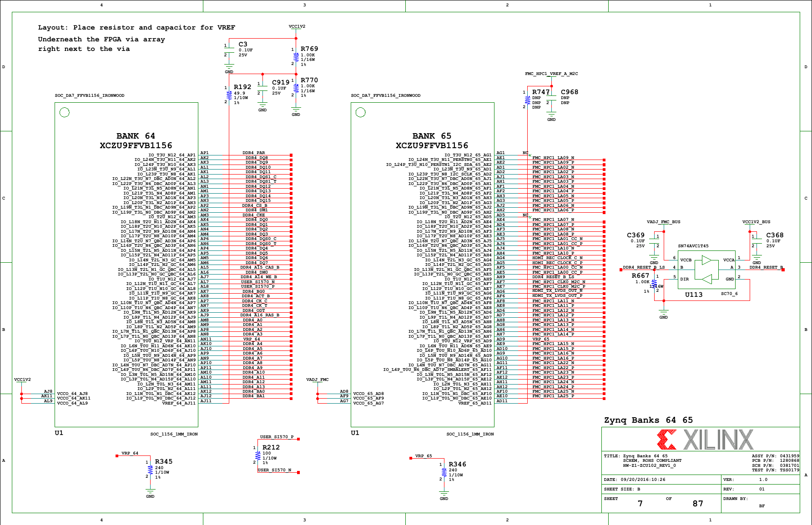Select the VADJ_FMC_BUS power label
The image size is (812, 525).
coord(664,222)
